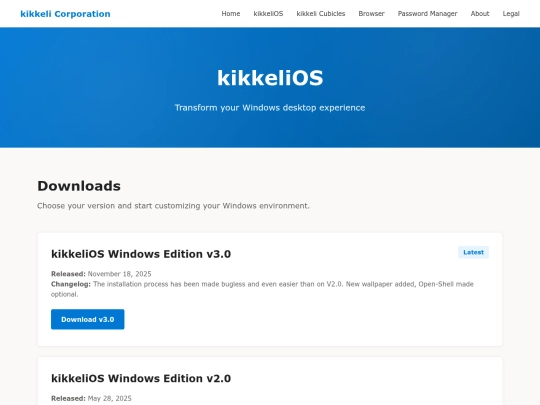Click the Choose your version subtitle text
This screenshot has height=405, width=540.
click(173, 206)
